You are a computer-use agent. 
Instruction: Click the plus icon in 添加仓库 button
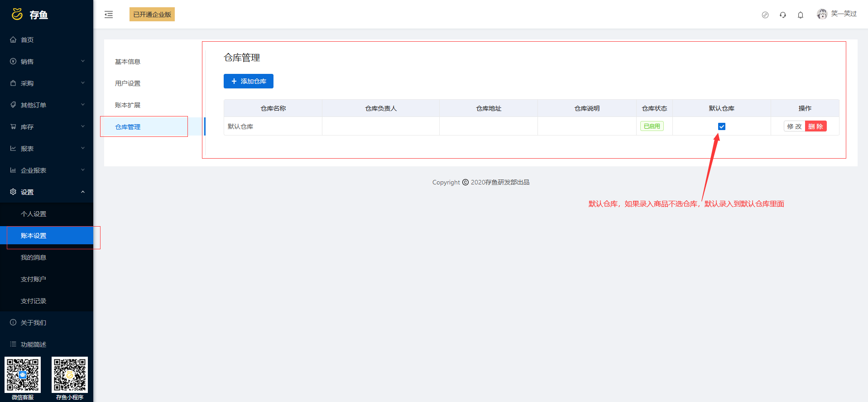coord(234,81)
